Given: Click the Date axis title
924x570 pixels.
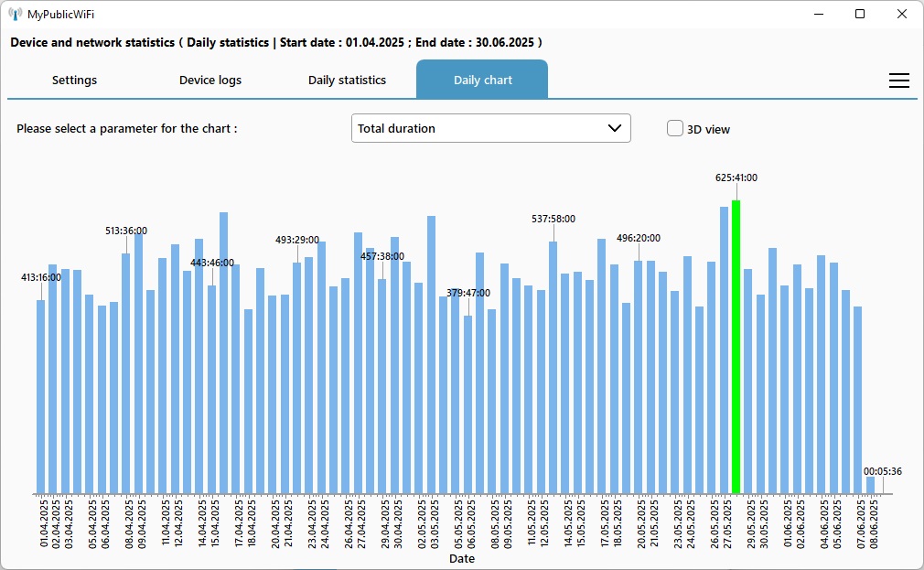Looking at the screenshot, I should click(x=462, y=559).
